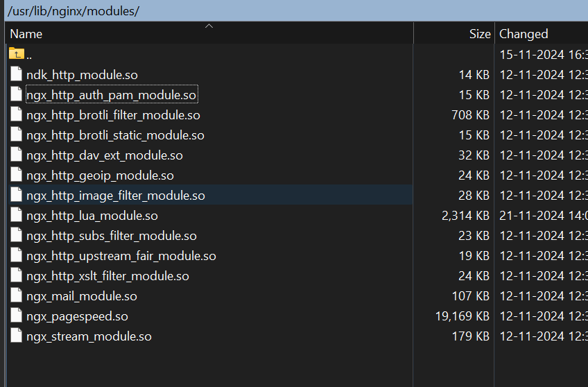Image resolution: width=588 pixels, height=387 pixels.
Task: Click the 19,169 KB size value
Action: point(462,316)
